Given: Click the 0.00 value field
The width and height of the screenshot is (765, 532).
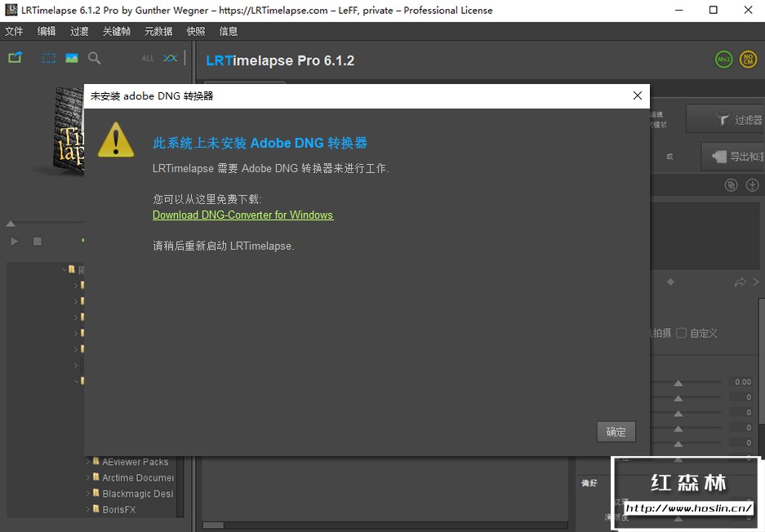Looking at the screenshot, I should (743, 382).
